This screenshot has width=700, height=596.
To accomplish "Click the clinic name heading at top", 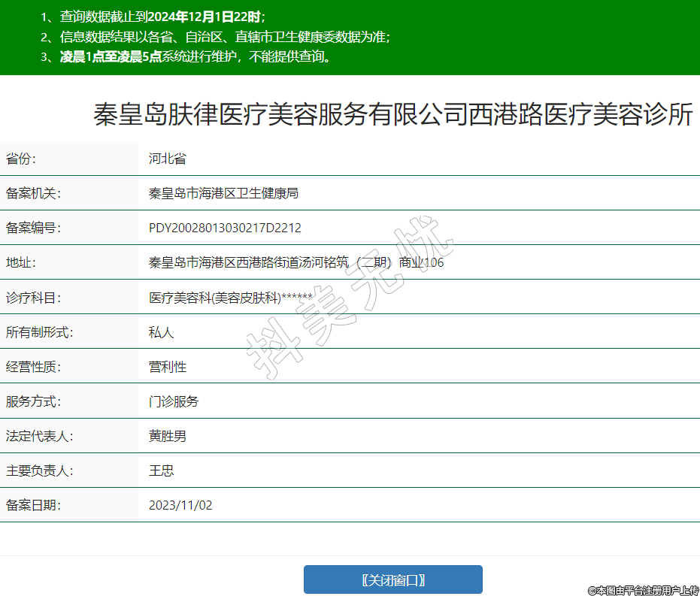I will (392, 115).
